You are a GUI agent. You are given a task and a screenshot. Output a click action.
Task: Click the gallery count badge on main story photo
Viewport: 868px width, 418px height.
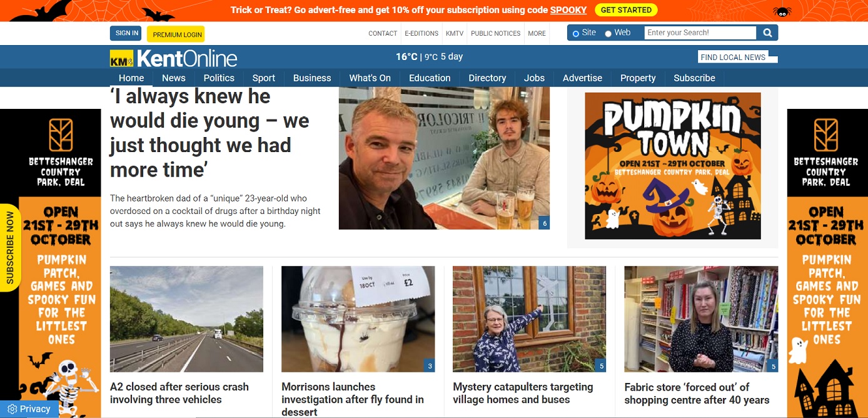point(544,223)
